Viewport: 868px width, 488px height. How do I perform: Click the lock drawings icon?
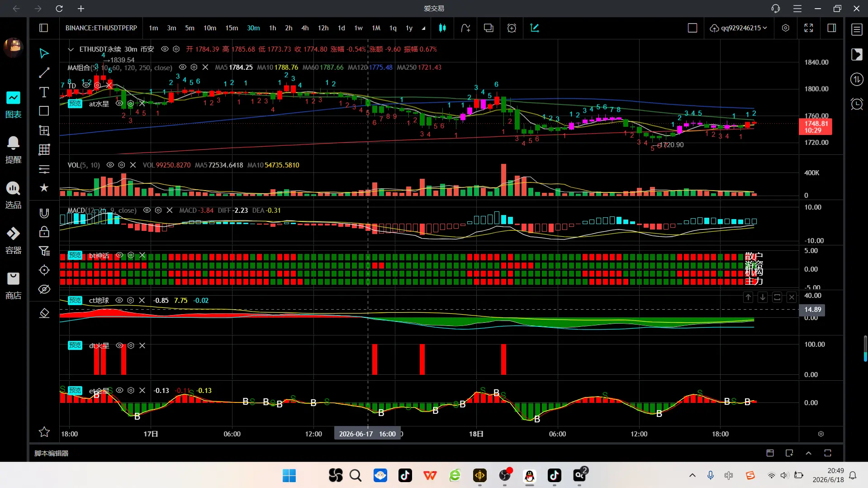tap(44, 232)
